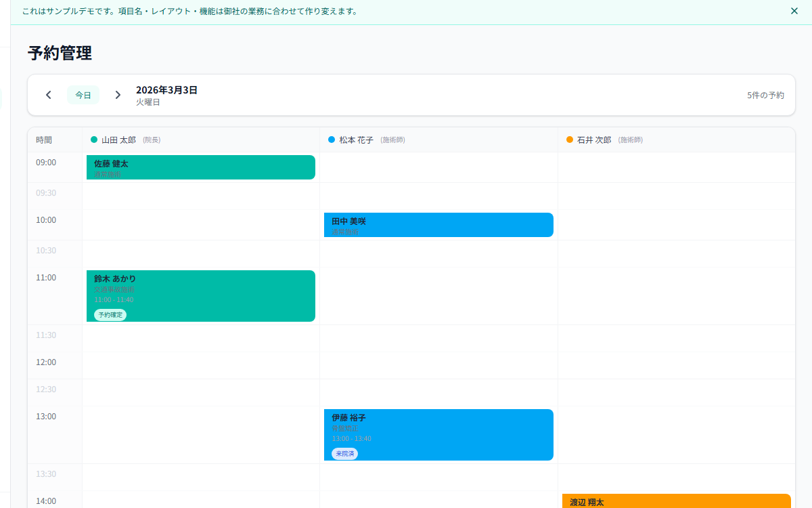Click the 5件の予約 count text
Screen dimensions: 812x508
[x=766, y=96]
